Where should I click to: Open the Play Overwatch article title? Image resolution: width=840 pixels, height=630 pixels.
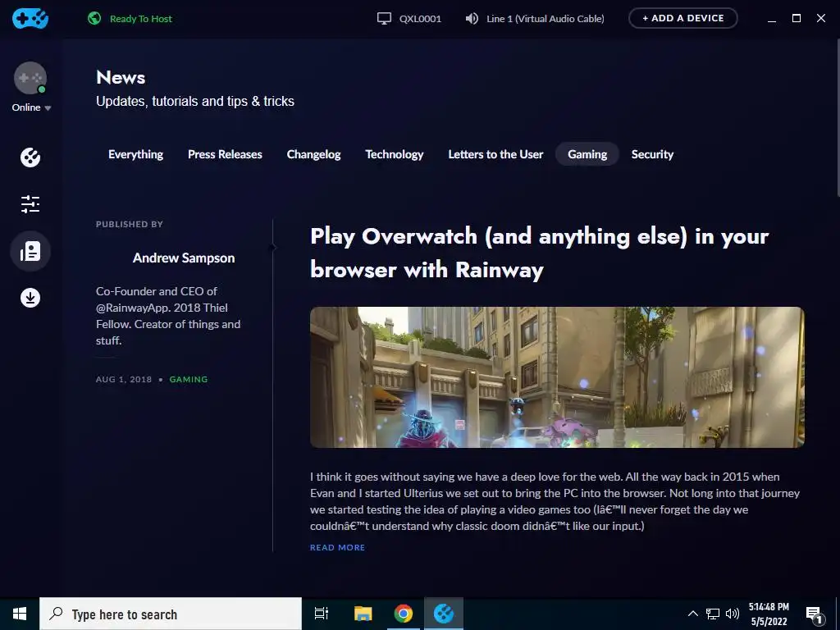(540, 253)
